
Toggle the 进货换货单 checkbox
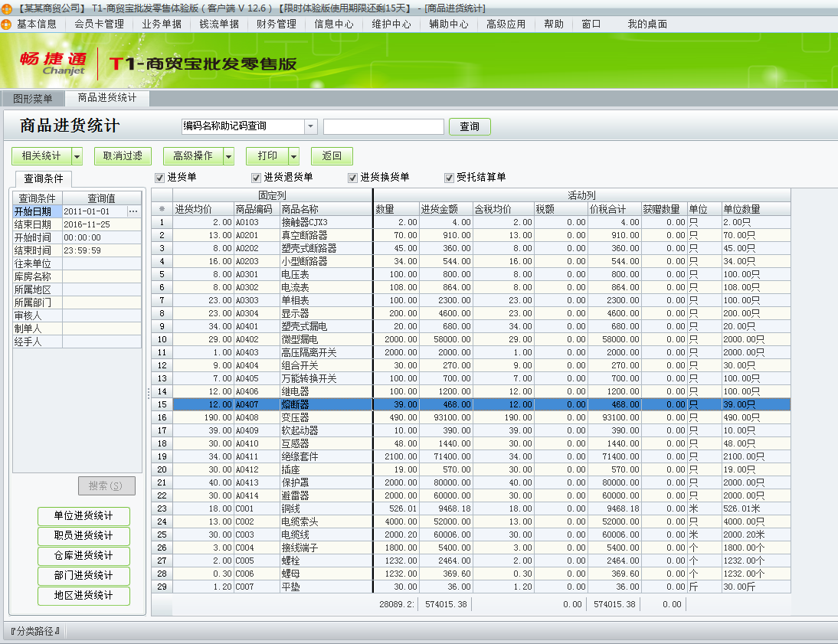(x=352, y=176)
